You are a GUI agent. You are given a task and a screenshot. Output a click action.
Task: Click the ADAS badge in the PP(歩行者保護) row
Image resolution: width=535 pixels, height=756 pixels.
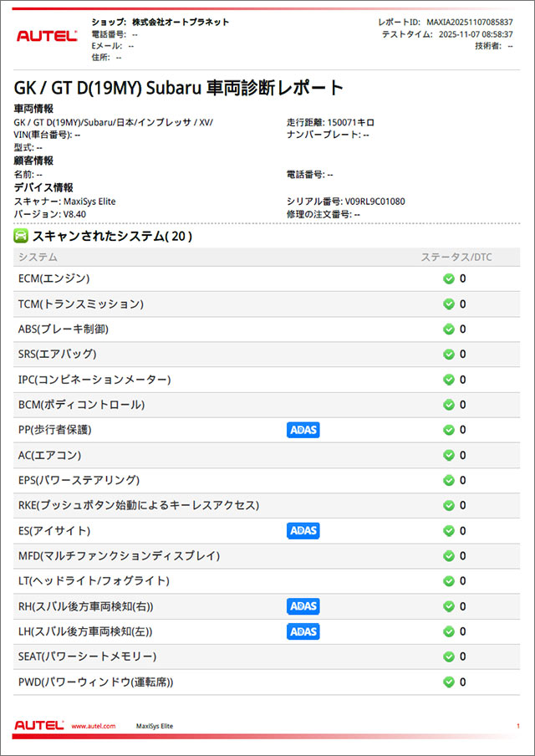pos(303,430)
